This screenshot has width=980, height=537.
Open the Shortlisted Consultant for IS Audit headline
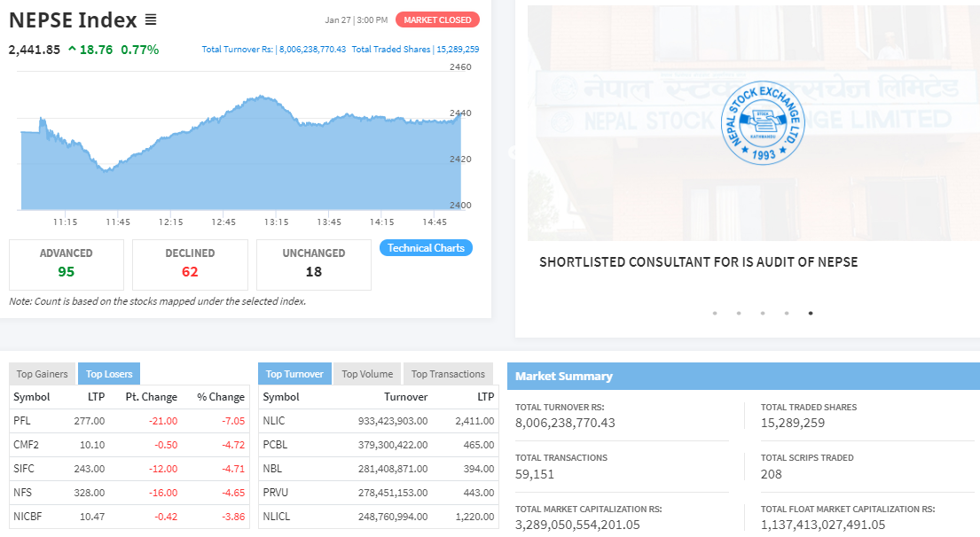(698, 262)
